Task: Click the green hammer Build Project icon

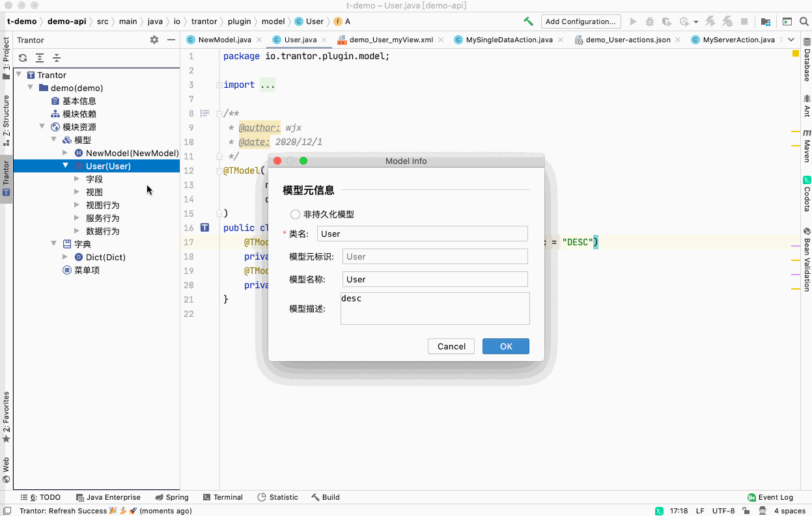Action: (528, 21)
